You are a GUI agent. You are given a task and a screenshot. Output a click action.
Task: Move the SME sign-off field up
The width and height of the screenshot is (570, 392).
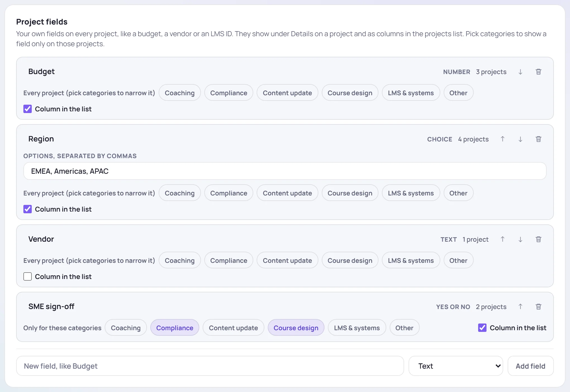[520, 307]
